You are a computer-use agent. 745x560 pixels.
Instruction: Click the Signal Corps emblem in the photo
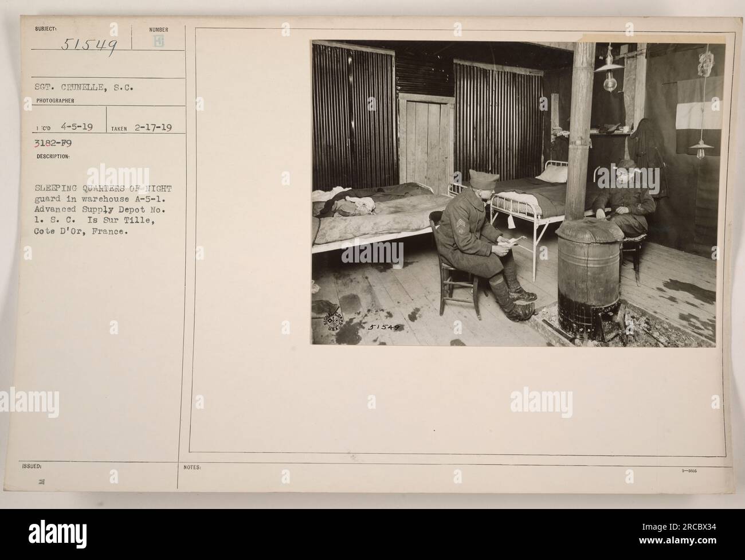pyautogui.click(x=335, y=322)
